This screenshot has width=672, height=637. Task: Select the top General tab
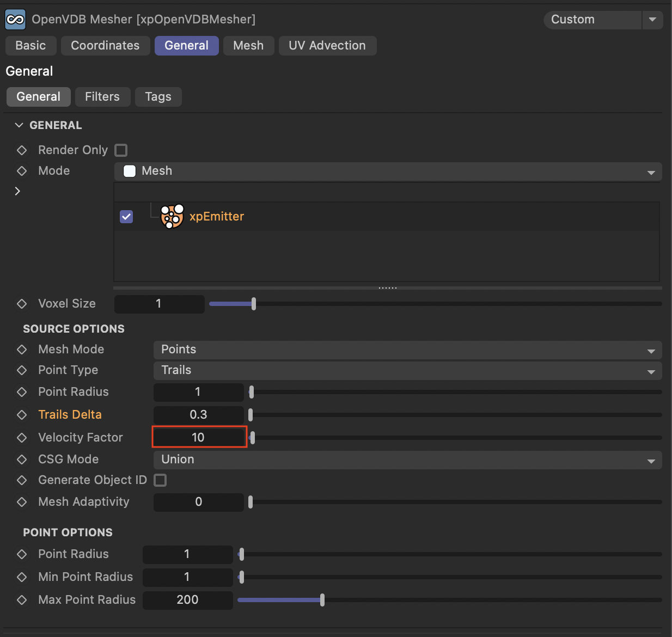pyautogui.click(x=186, y=46)
